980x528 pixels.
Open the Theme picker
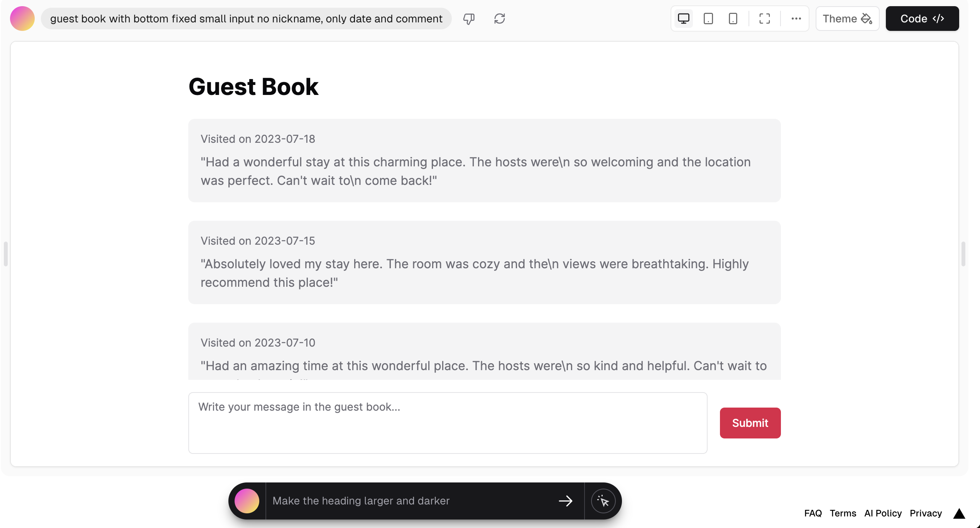click(x=847, y=19)
